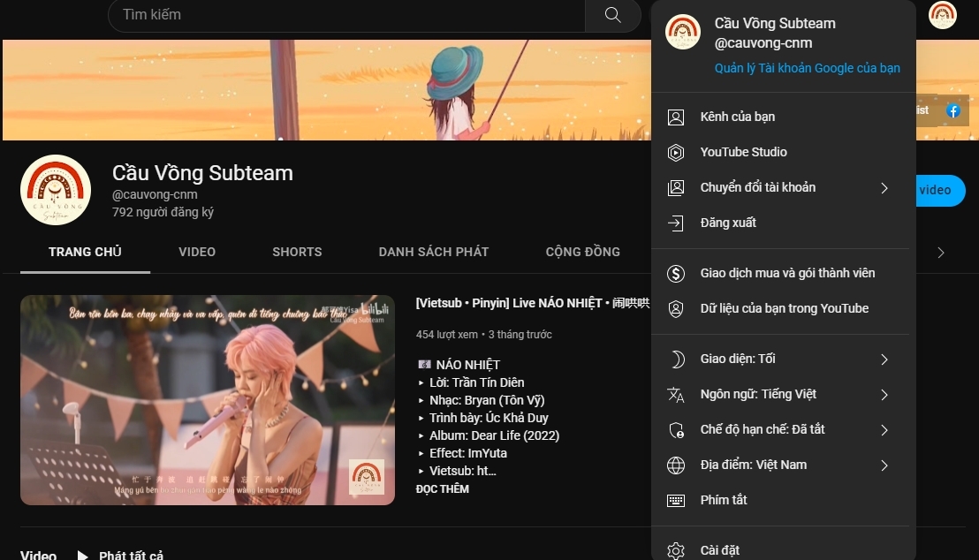Open the NÁO NHIỆT featured video thumbnail
Image resolution: width=979 pixels, height=560 pixels.
coord(208,400)
